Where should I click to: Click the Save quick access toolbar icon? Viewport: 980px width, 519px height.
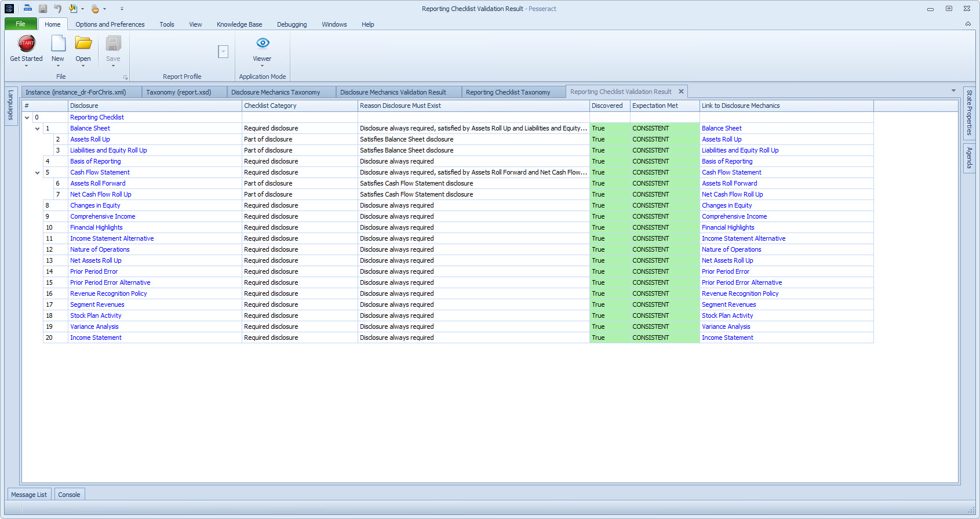[x=43, y=9]
